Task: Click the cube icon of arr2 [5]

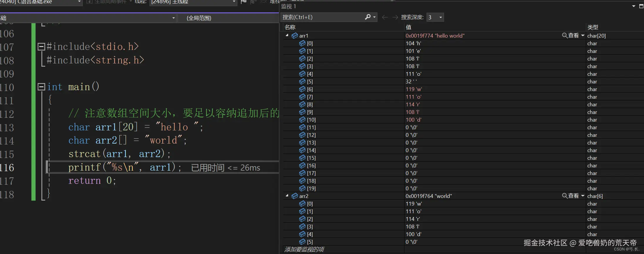Action: [x=302, y=242]
